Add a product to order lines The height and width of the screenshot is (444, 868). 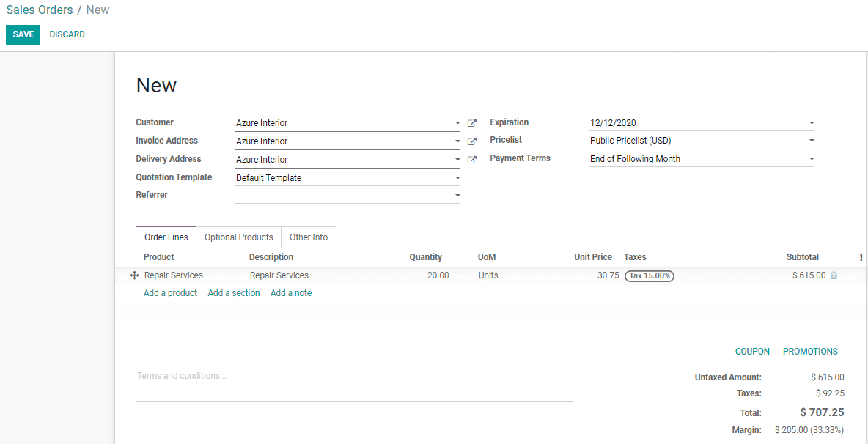(170, 293)
